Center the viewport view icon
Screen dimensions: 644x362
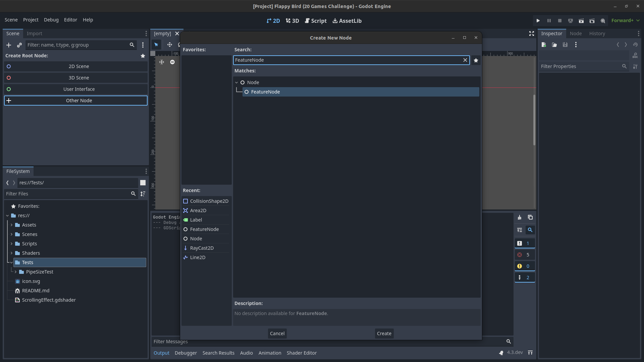(162, 62)
